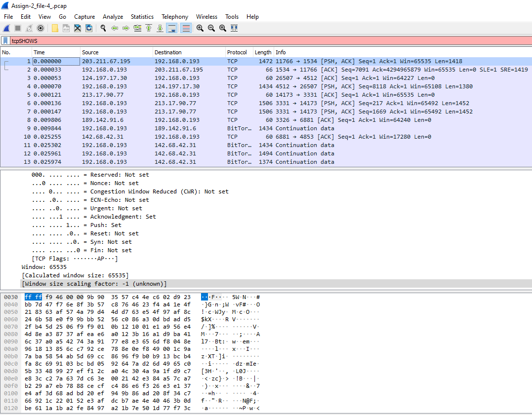Close the current capture file
The image size is (532, 415).
point(78,28)
